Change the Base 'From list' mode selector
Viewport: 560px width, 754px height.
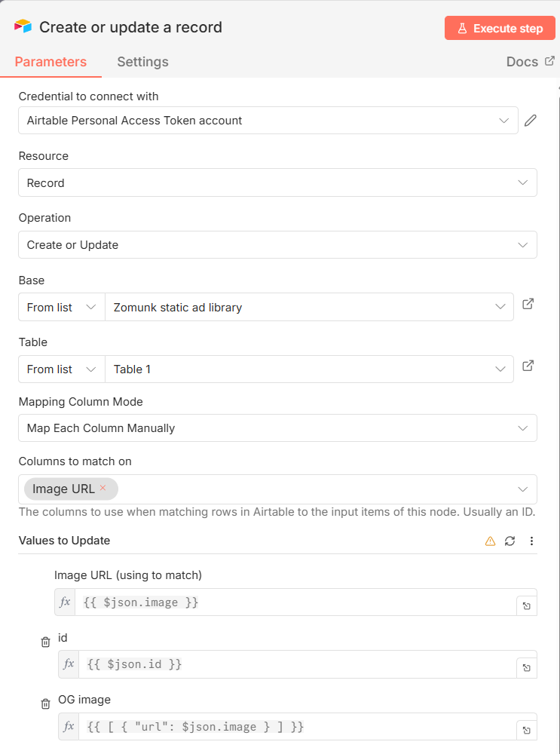coord(61,307)
